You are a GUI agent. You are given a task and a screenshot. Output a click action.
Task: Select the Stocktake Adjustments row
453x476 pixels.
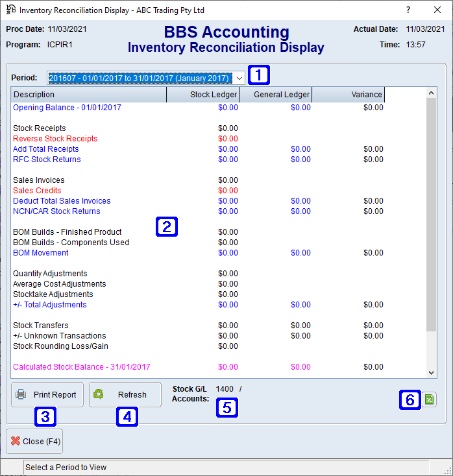[198, 294]
